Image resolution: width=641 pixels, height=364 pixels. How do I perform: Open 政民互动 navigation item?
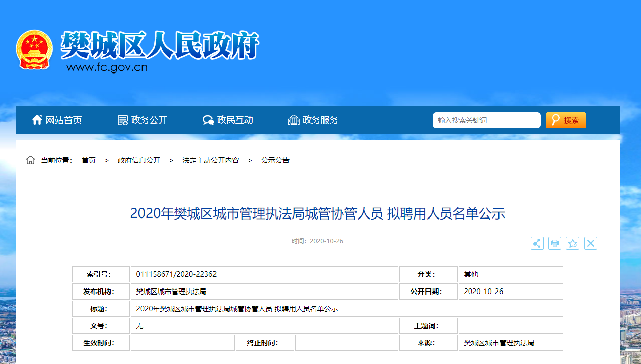point(235,120)
